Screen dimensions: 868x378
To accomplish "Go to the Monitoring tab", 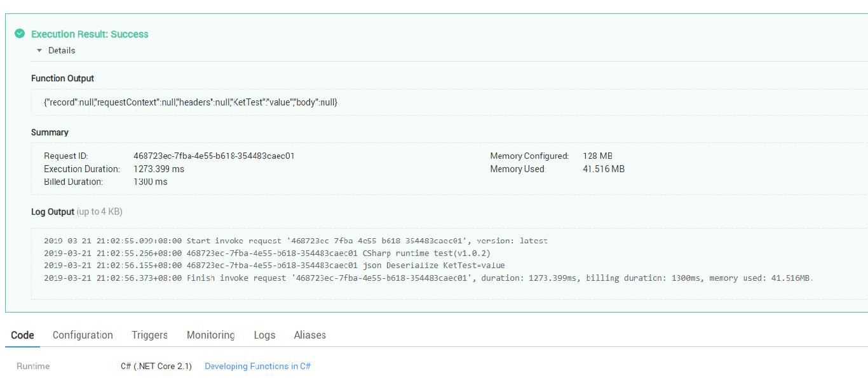I will point(210,335).
